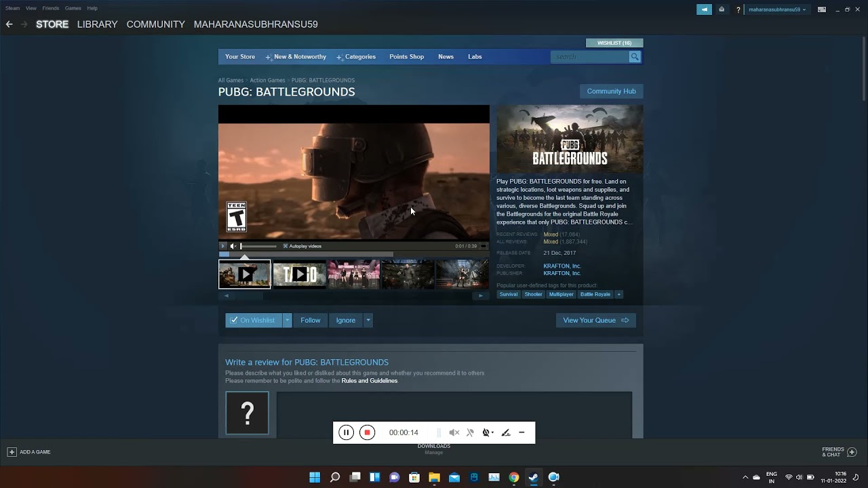
Task: Adjust the trailer volume slider
Action: (258, 246)
